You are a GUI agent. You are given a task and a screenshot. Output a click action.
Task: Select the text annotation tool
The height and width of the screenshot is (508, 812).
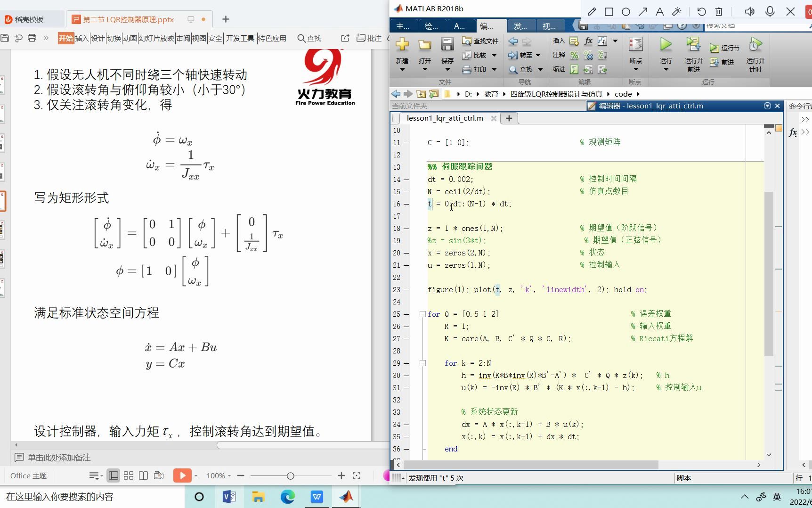click(x=660, y=12)
